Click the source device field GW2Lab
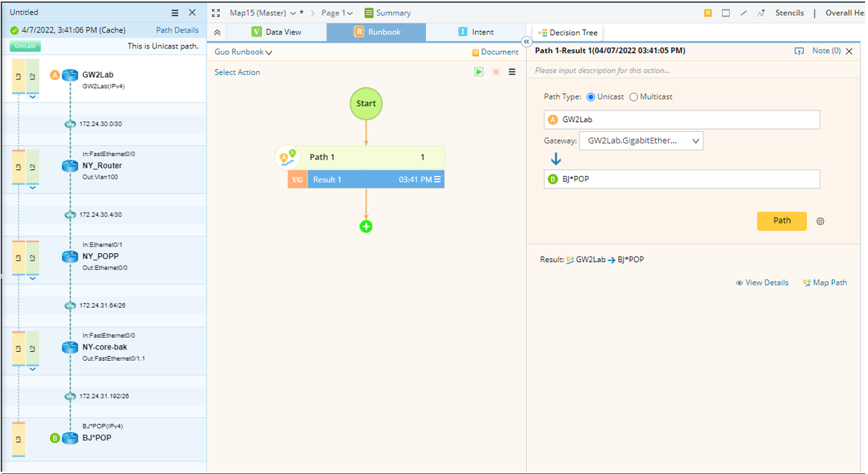Screen dimensions: 868x474 [682, 120]
